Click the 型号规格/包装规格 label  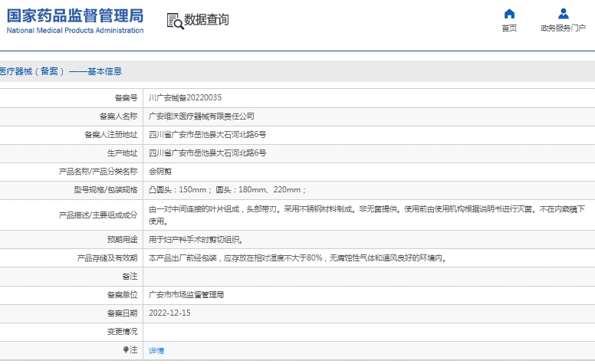pos(106,190)
